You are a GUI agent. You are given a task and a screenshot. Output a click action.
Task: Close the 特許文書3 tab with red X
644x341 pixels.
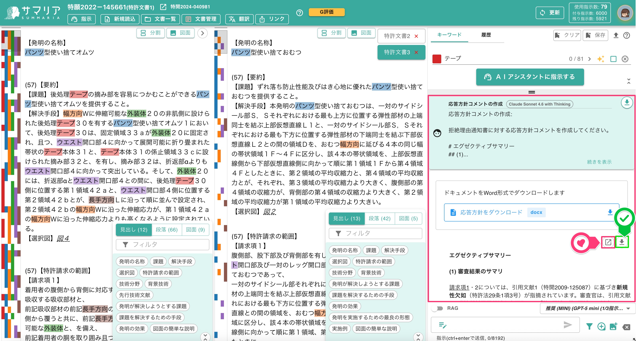tap(416, 52)
